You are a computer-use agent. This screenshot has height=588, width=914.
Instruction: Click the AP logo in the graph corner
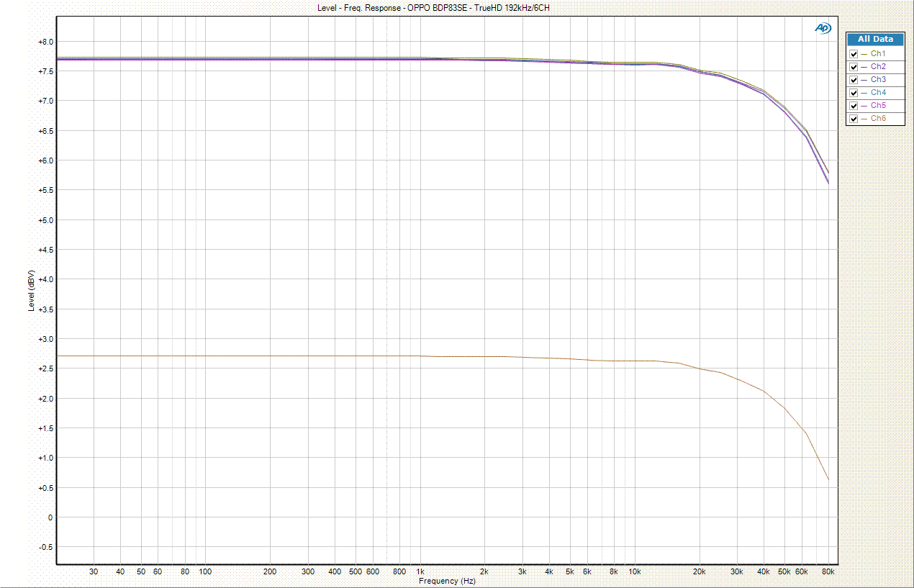coord(822,28)
